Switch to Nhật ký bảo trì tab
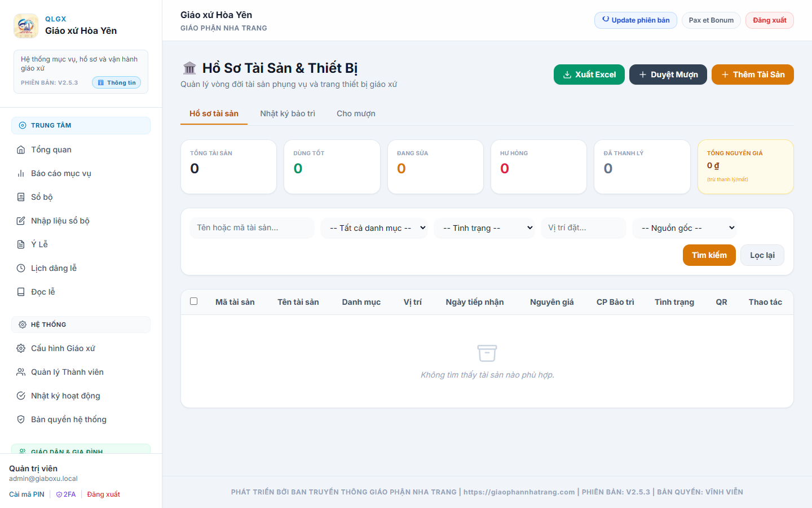The height and width of the screenshot is (508, 812). [288, 113]
